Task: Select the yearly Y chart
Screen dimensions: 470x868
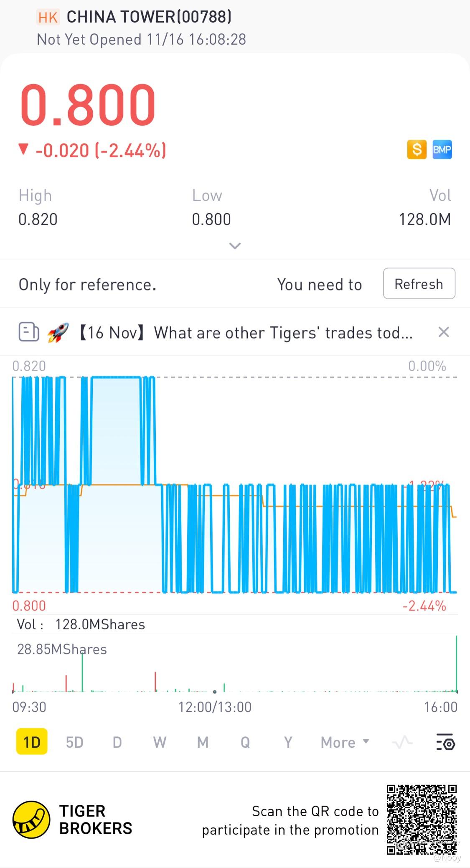Action: 288,742
